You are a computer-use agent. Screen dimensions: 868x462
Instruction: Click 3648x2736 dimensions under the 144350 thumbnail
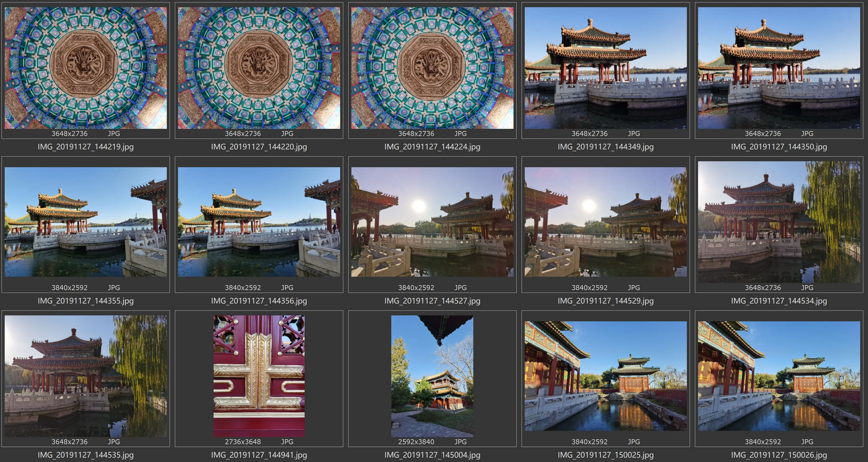(763, 134)
